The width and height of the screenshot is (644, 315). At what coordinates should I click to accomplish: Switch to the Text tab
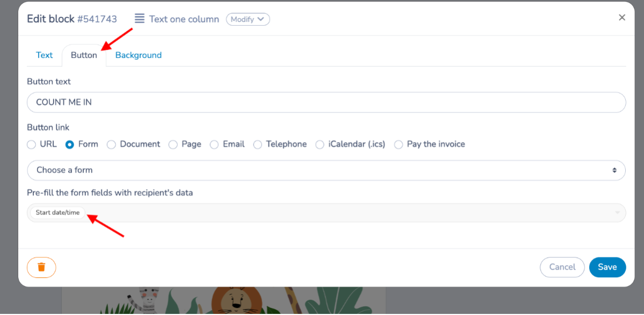click(x=45, y=55)
